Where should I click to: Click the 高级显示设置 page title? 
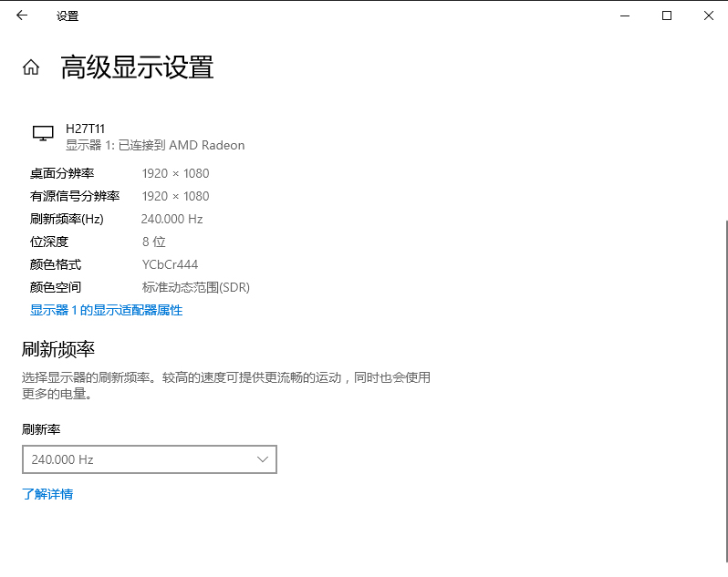click(137, 67)
